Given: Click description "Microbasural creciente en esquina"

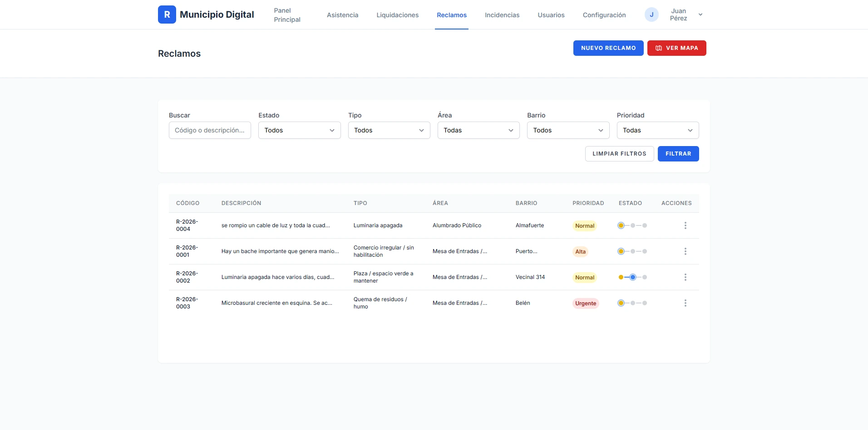Looking at the screenshot, I should click(277, 303).
